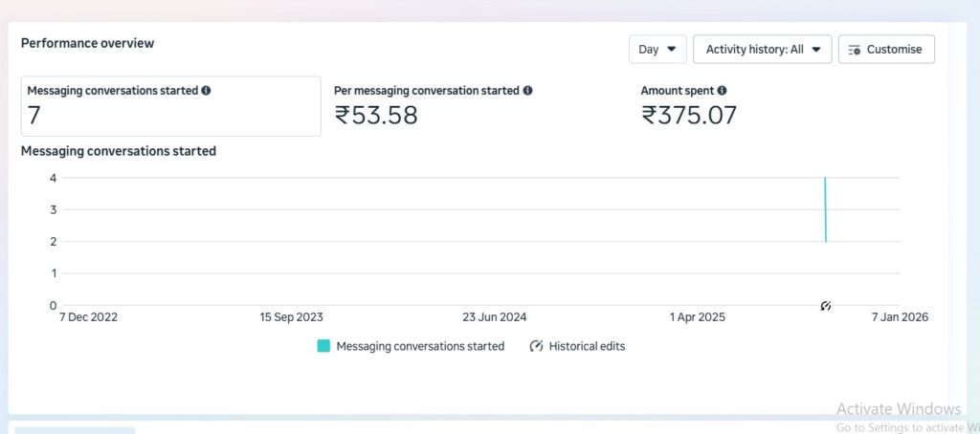The height and width of the screenshot is (434, 980).
Task: Click the historical edit marker on the chart axis
Action: [x=825, y=306]
